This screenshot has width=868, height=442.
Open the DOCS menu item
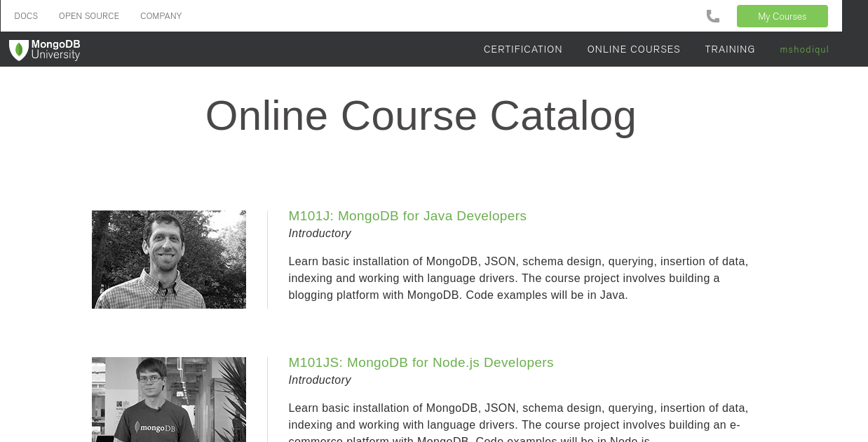coord(26,16)
